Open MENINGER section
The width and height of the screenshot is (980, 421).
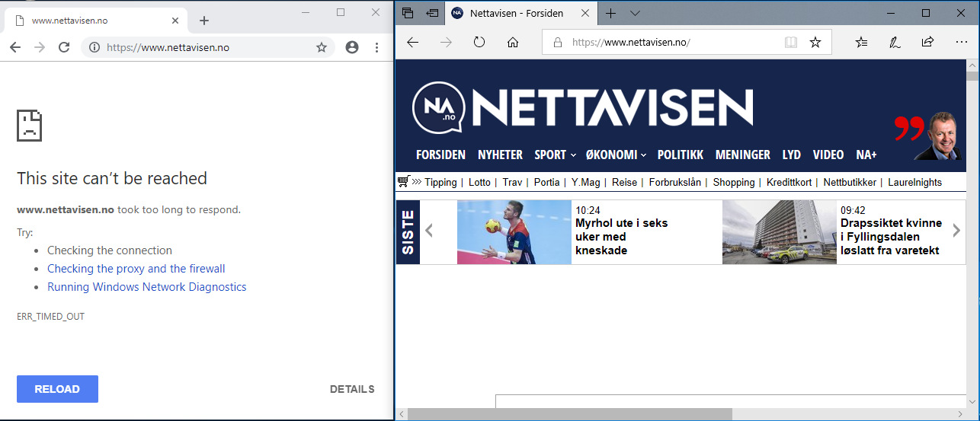pyautogui.click(x=742, y=155)
